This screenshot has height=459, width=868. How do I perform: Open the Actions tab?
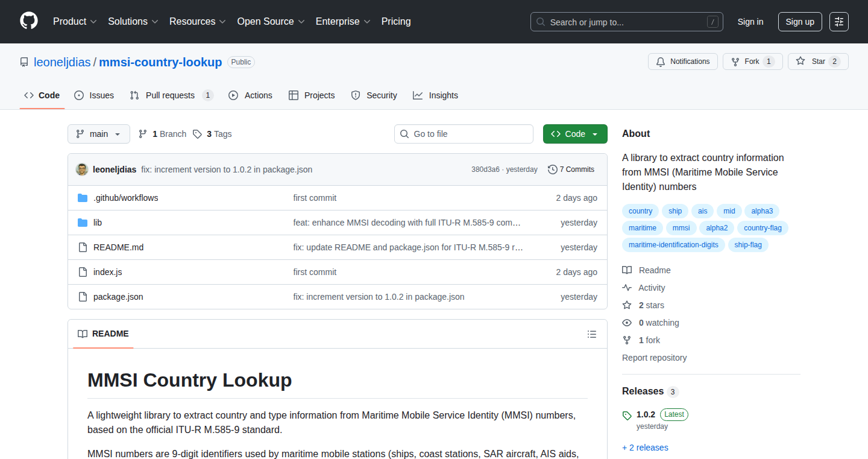(x=251, y=95)
